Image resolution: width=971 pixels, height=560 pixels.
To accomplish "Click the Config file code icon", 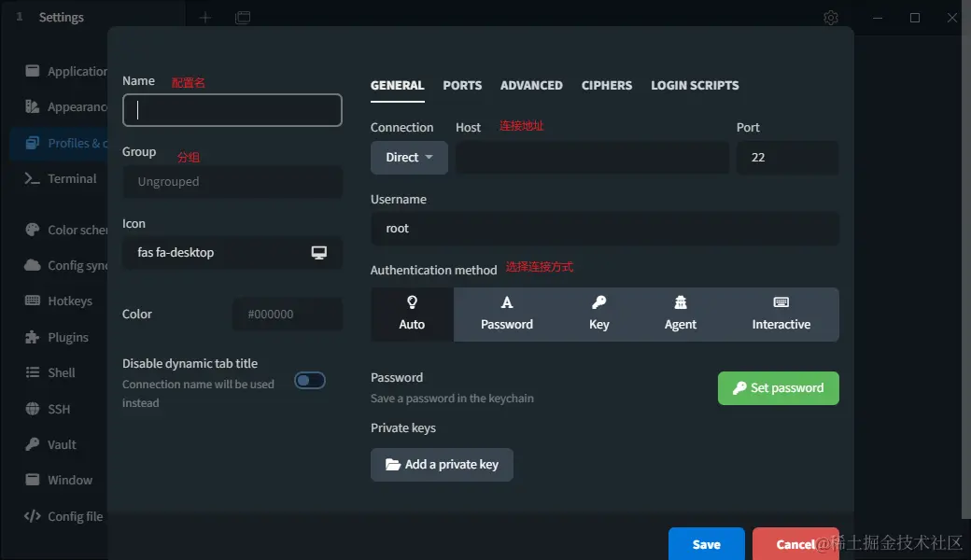I will 32,515.
